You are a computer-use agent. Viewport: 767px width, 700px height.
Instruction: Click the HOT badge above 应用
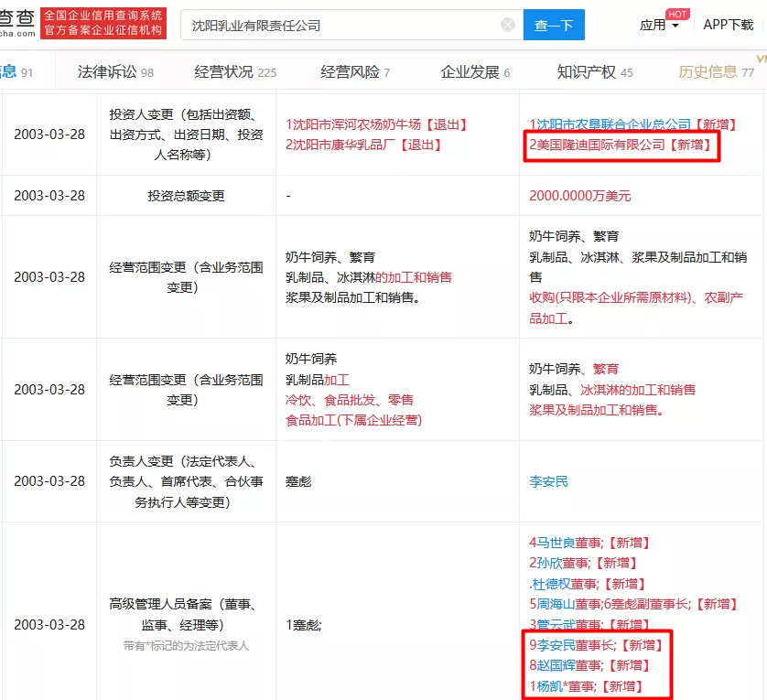coord(677,14)
